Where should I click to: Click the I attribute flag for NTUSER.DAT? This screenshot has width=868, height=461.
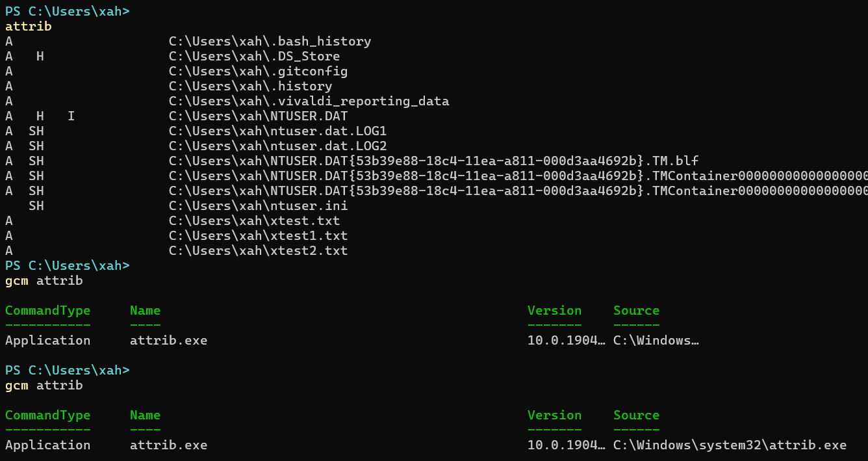(71, 116)
